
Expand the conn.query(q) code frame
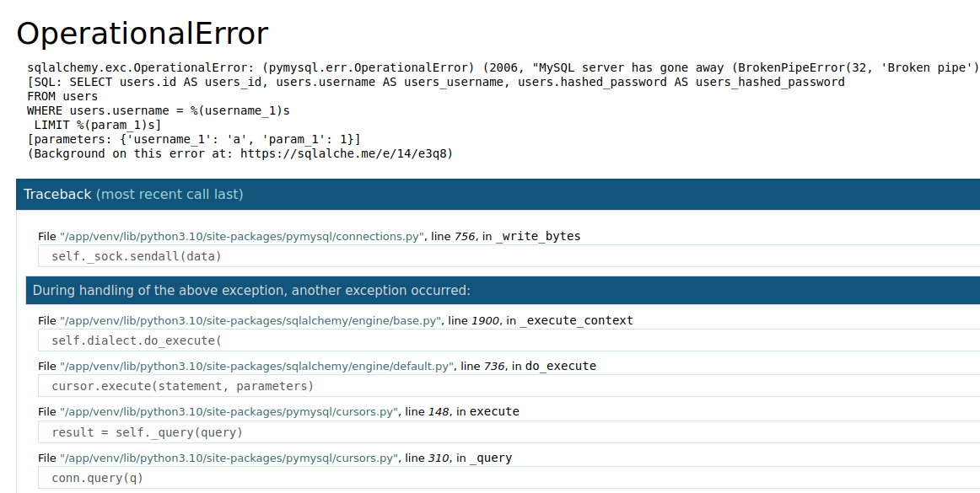(509, 478)
